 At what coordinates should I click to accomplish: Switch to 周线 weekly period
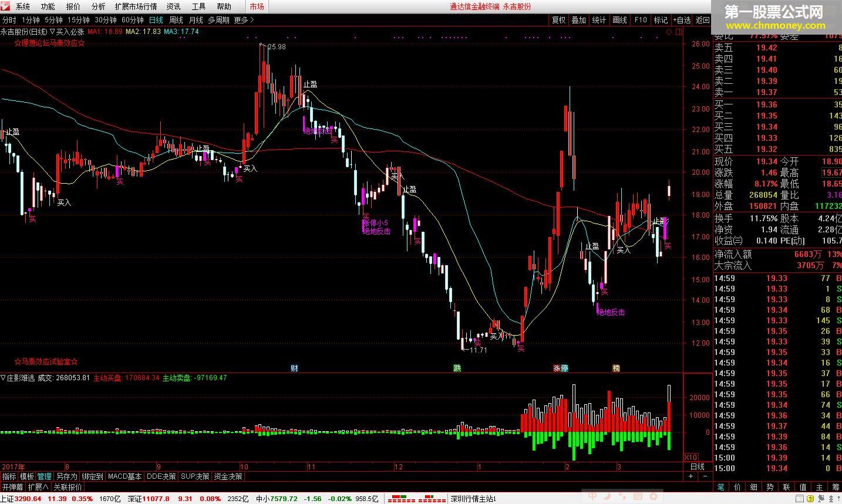coord(176,19)
